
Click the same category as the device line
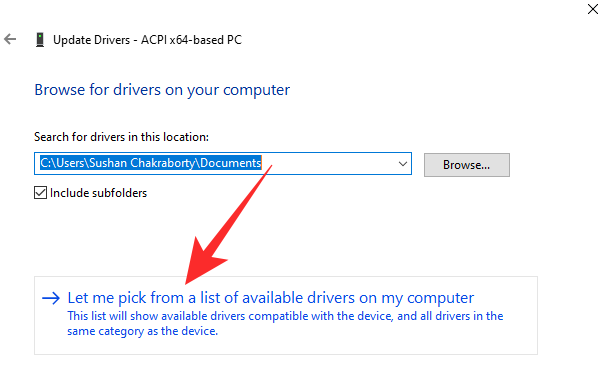click(x=143, y=331)
